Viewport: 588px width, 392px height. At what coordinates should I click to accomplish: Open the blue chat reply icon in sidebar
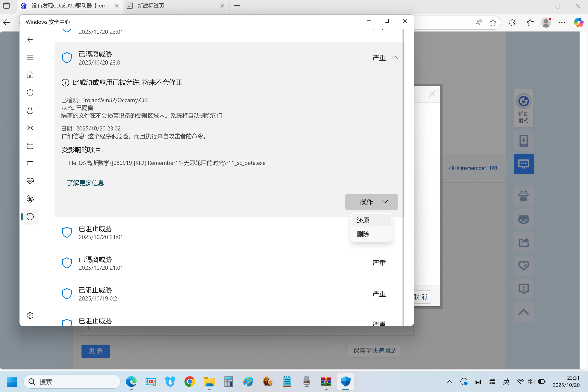click(523, 164)
